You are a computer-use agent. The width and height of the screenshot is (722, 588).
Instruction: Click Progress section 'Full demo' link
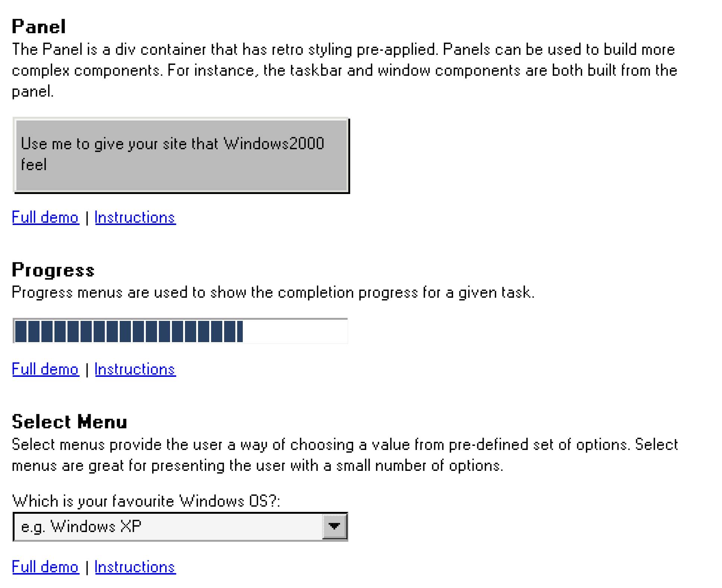(45, 368)
